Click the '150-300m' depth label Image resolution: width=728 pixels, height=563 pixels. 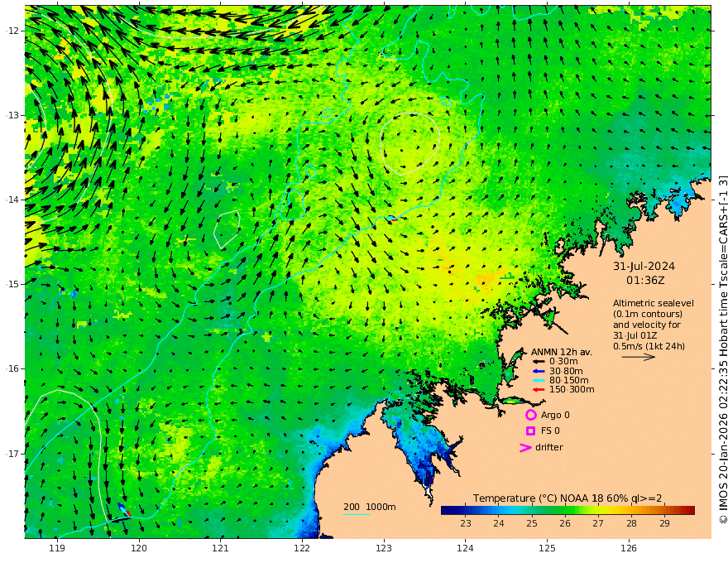[x=572, y=390]
